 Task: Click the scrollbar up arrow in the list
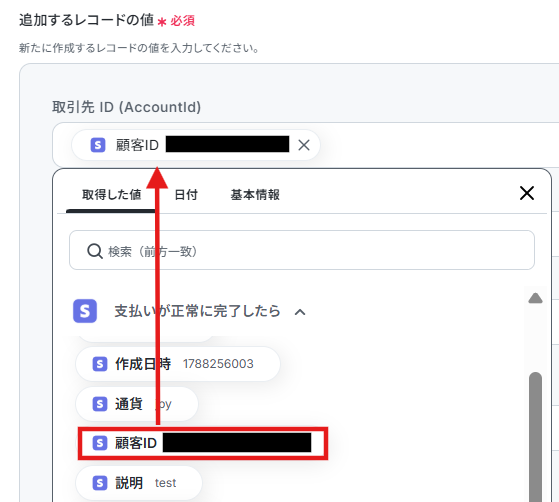[x=535, y=298]
